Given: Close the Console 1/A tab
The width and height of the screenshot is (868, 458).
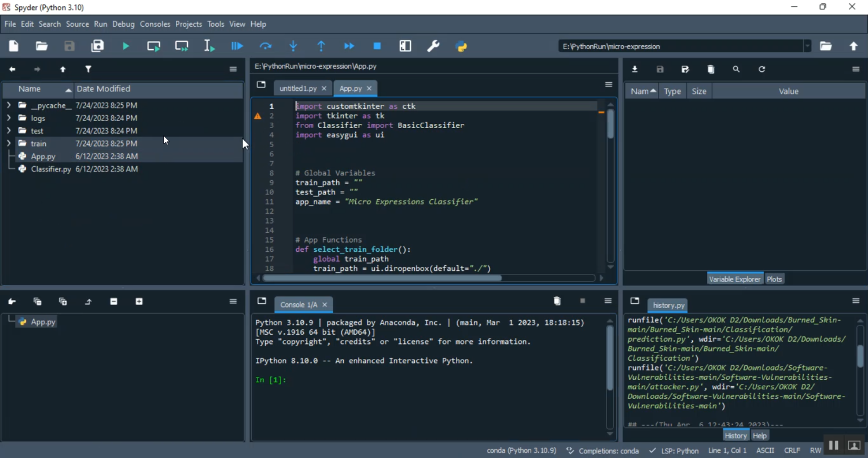Looking at the screenshot, I should (x=325, y=305).
